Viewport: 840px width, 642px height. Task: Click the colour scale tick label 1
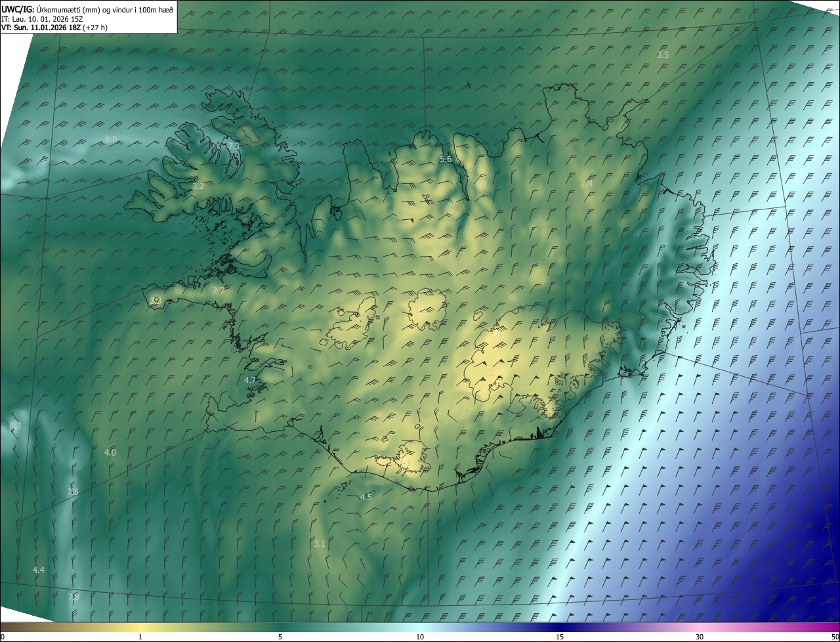coord(140,637)
